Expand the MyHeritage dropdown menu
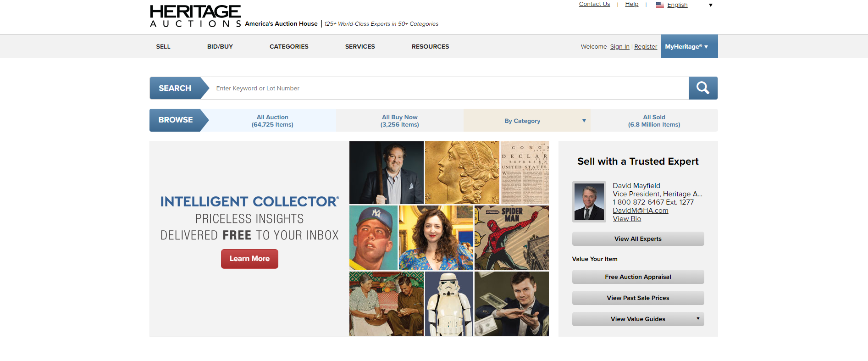The width and height of the screenshot is (868, 361). 689,46
